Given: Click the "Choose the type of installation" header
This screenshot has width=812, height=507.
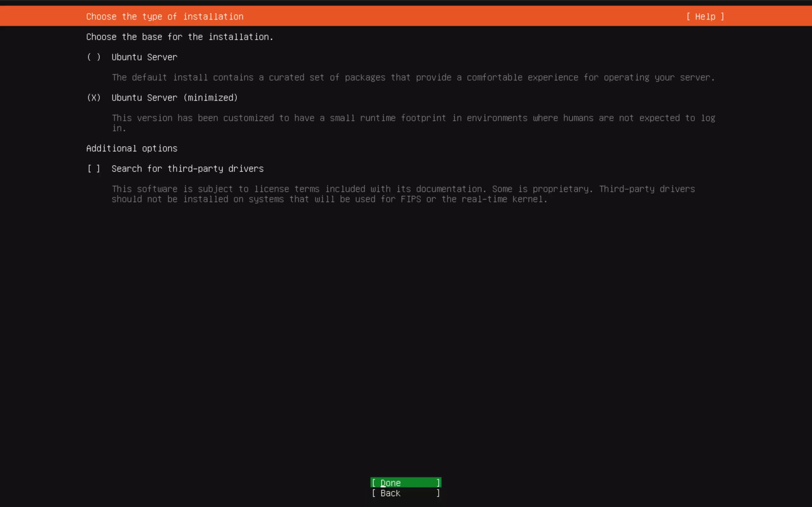Looking at the screenshot, I should point(165,16).
